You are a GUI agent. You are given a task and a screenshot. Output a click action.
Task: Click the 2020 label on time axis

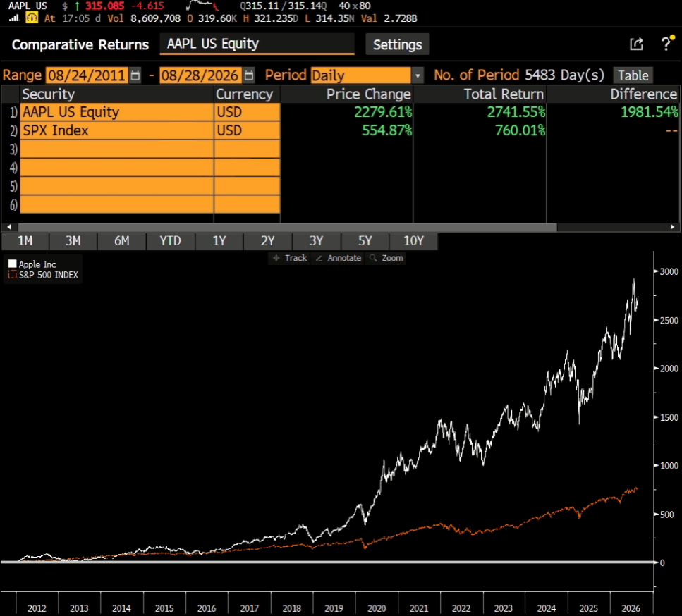point(376,608)
